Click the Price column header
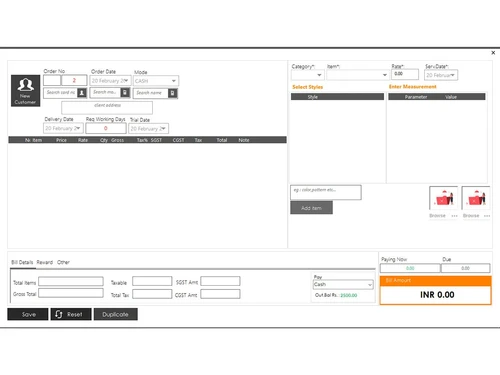The width and height of the screenshot is (500, 375). coord(61,140)
